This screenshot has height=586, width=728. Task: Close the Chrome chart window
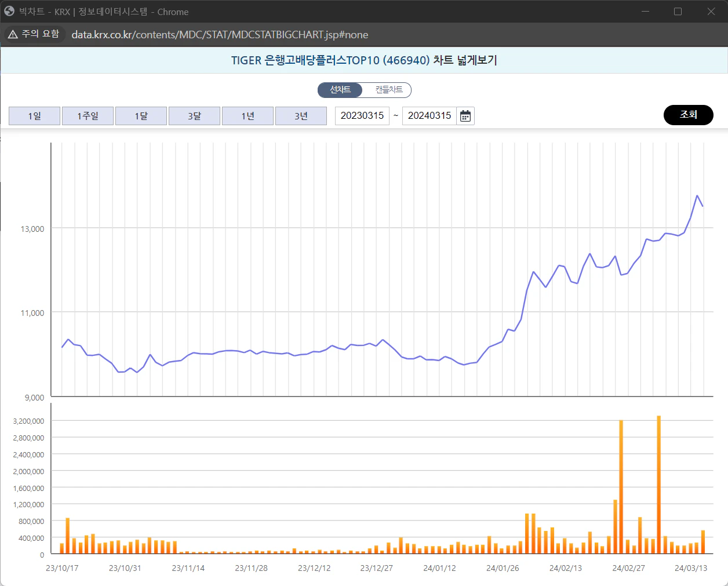(x=711, y=12)
